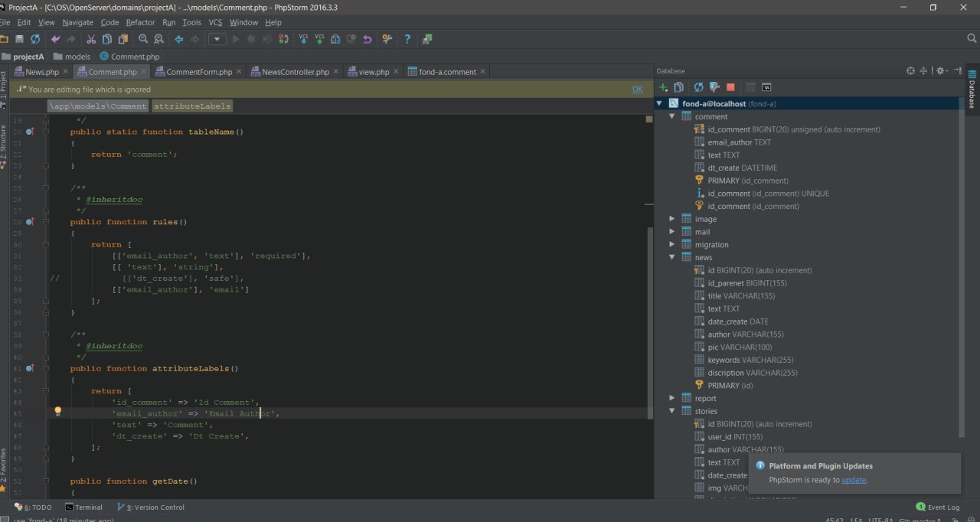Open the Navigate menu
The image size is (980, 522).
tap(77, 22)
